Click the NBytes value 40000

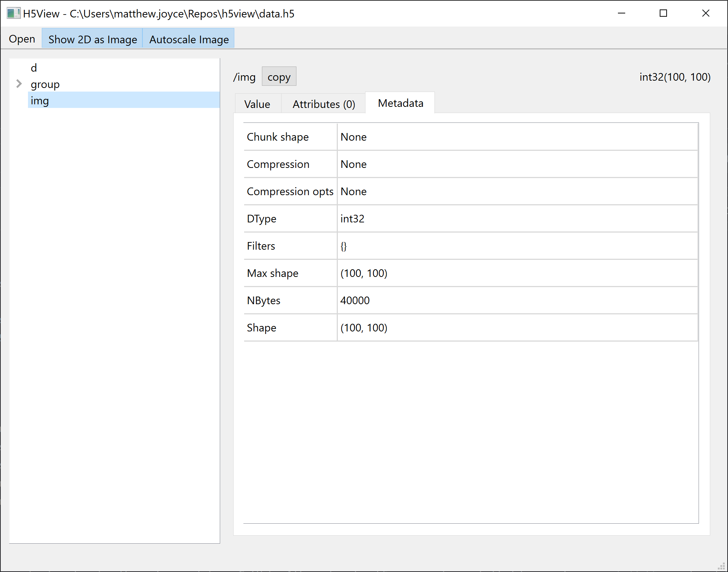pos(355,301)
